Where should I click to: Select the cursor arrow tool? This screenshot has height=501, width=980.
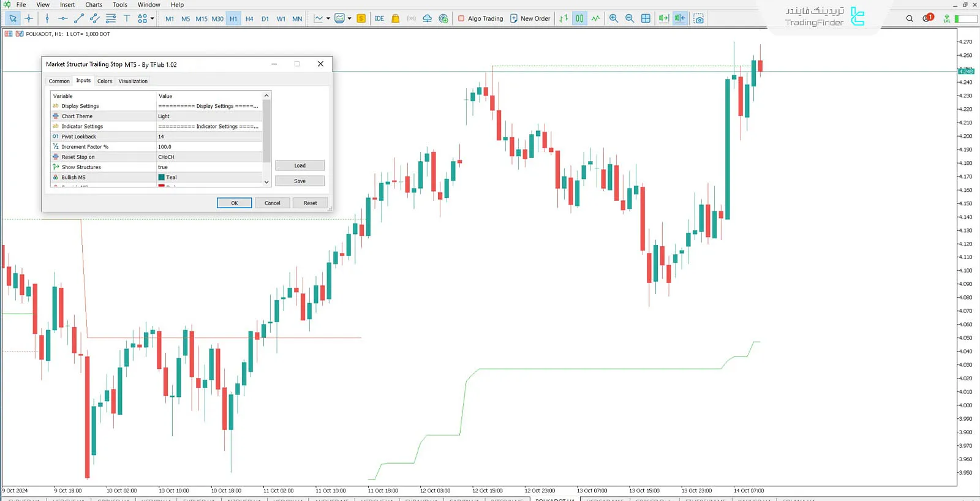[x=12, y=18]
